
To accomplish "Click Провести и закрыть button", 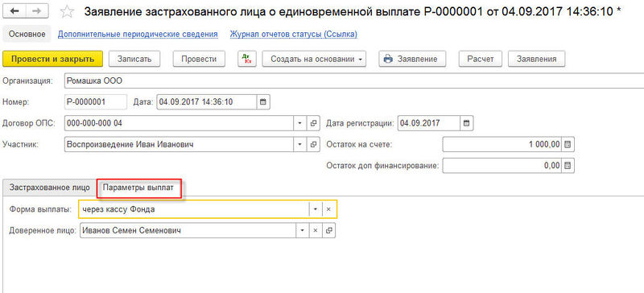I will [52, 59].
